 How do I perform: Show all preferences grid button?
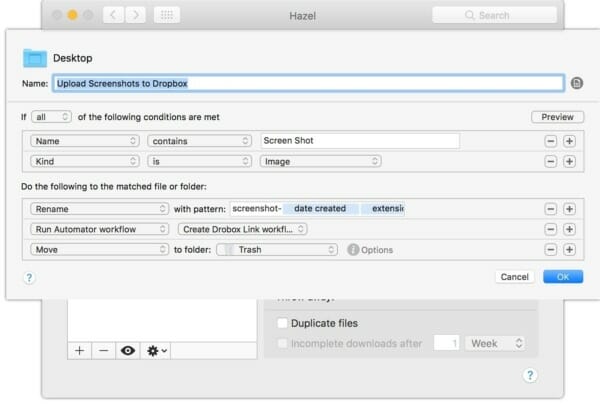pyautogui.click(x=167, y=15)
